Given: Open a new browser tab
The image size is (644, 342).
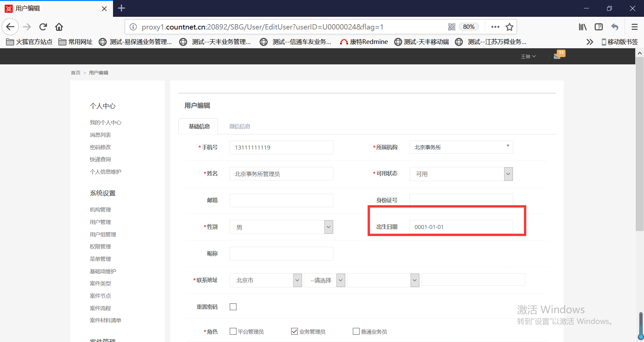Looking at the screenshot, I should (121, 8).
